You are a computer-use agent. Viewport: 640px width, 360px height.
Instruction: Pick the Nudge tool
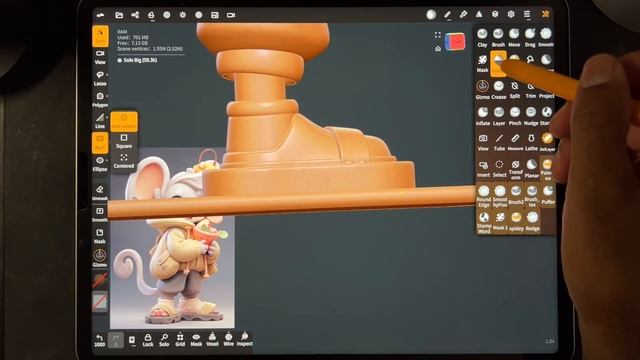pos(531,116)
